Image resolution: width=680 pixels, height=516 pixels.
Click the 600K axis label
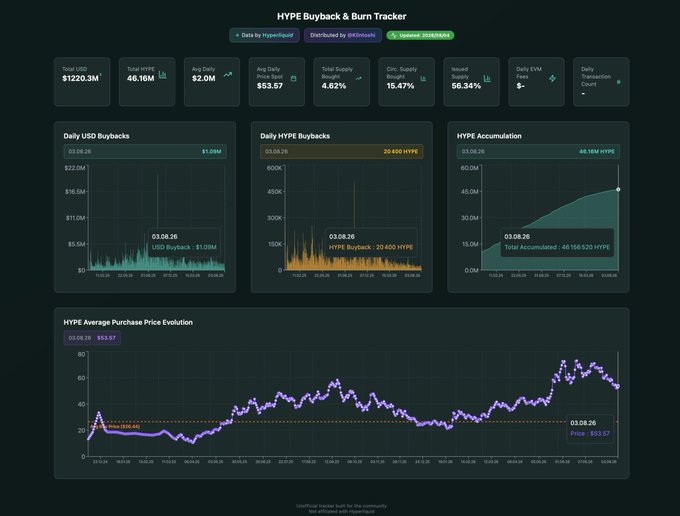(x=274, y=168)
